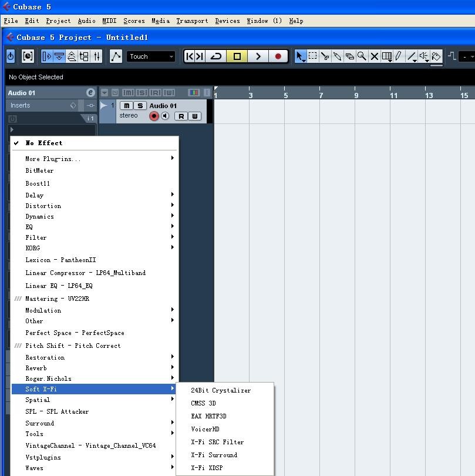Click the Play transport button
The image size is (475, 476).
[258, 56]
